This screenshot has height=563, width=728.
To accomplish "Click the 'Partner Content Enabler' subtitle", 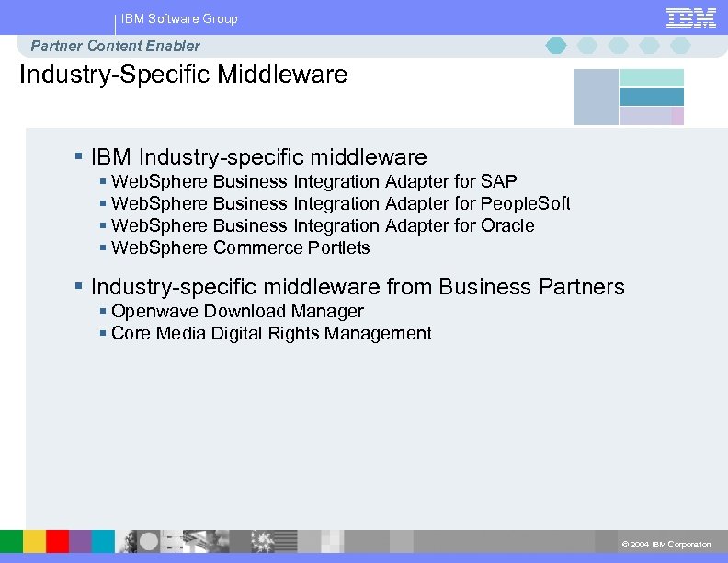I will 115,45.
